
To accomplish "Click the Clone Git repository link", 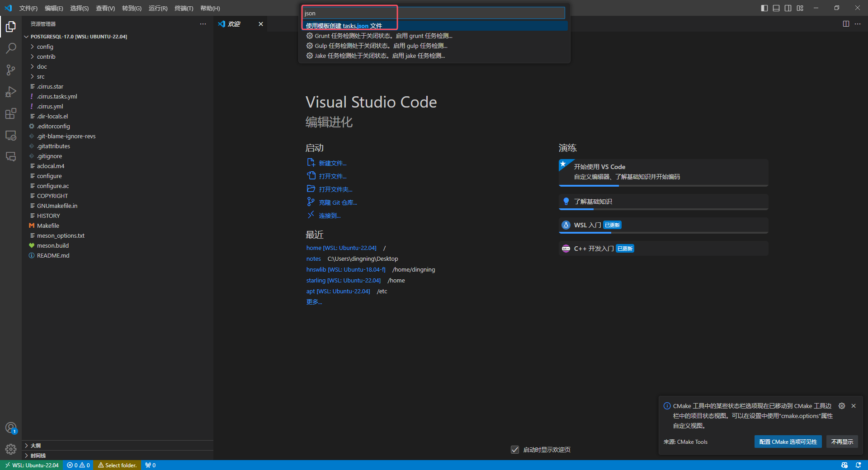I will click(x=338, y=202).
